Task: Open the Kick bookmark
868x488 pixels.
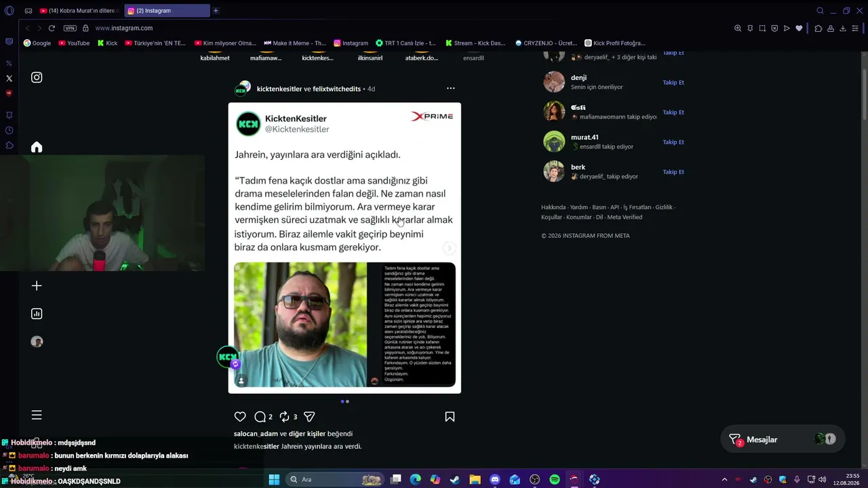Action: click(x=107, y=43)
